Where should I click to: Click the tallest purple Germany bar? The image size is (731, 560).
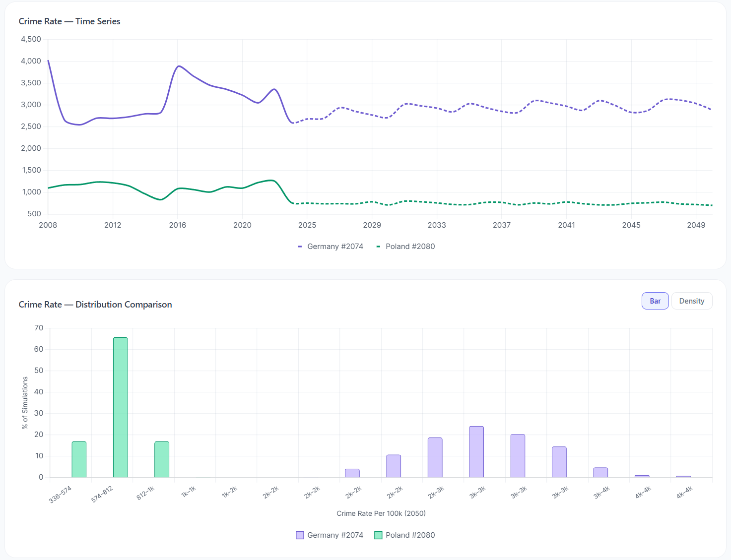(476, 451)
